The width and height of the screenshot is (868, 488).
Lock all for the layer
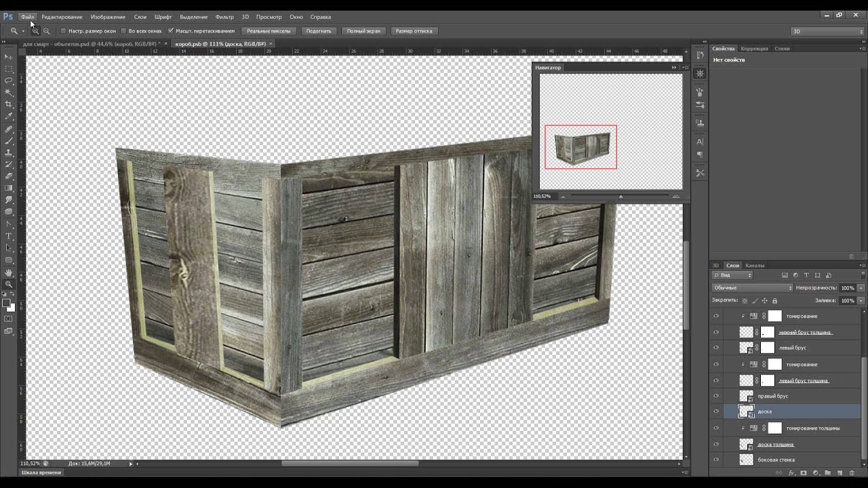[x=774, y=300]
